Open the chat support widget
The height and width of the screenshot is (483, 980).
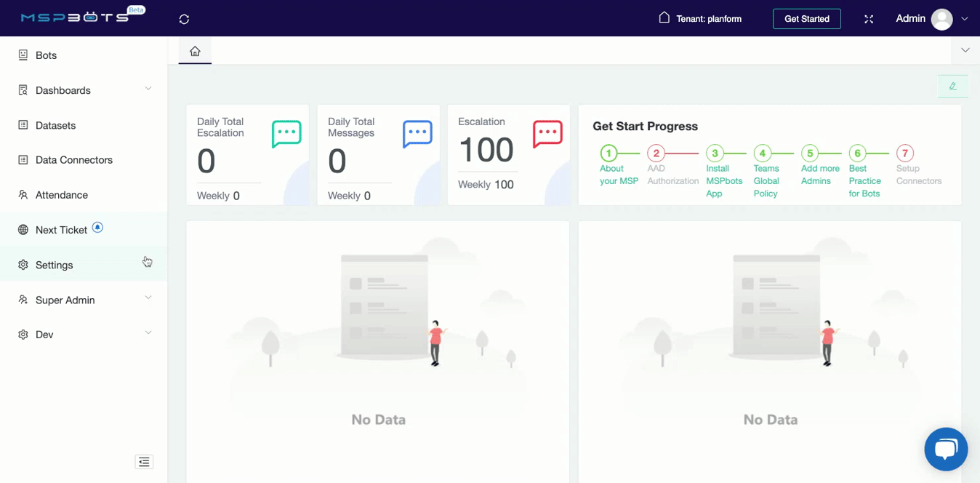[946, 449]
